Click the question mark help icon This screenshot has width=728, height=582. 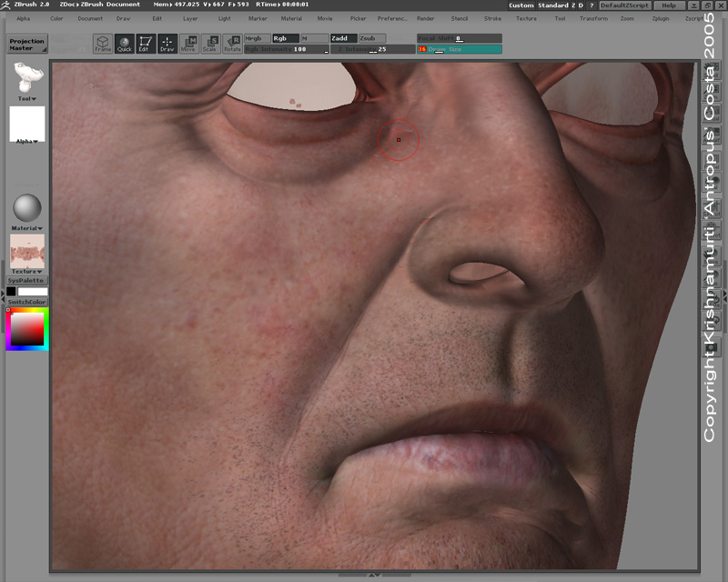[x=591, y=5]
